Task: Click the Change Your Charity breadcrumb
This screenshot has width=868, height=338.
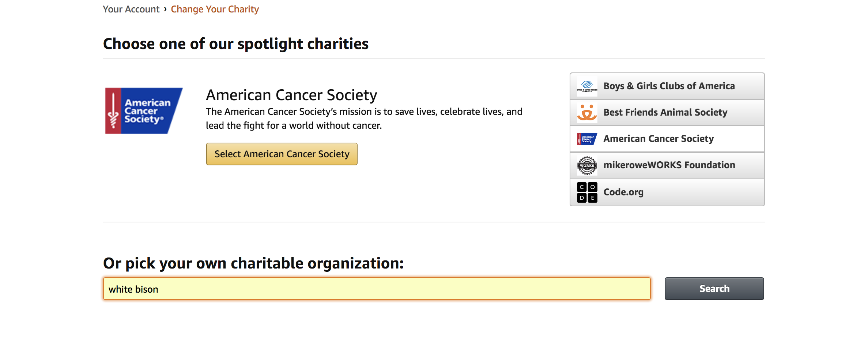Action: coord(215,9)
